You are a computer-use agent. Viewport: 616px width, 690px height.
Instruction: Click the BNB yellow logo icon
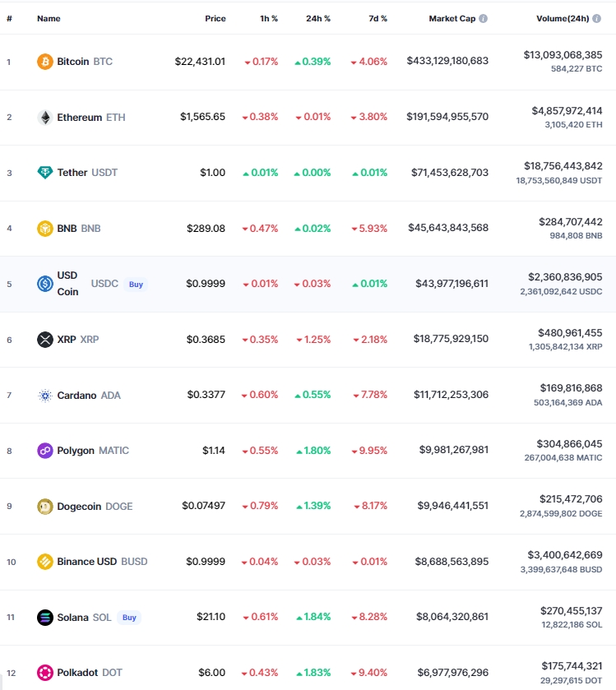point(45,229)
